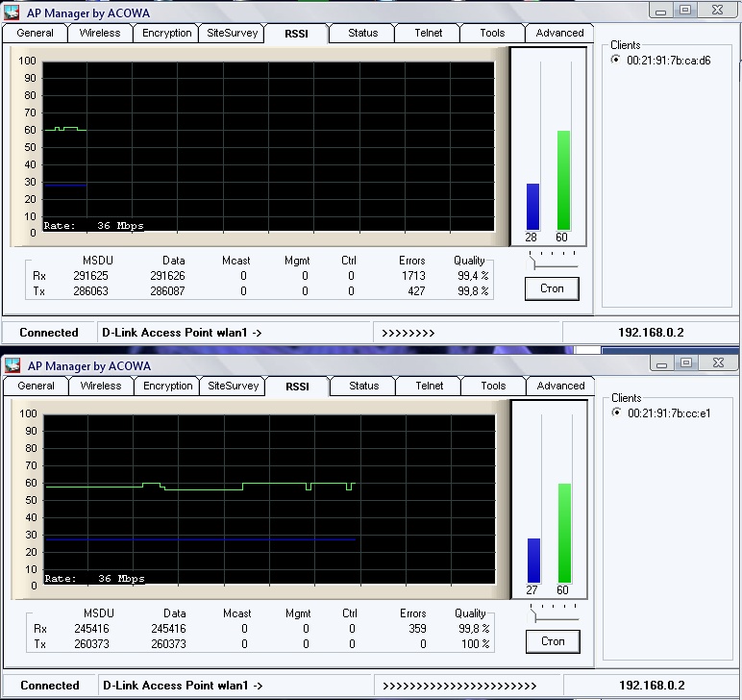Open the SiteSurvey tab in bottom window

click(x=234, y=386)
